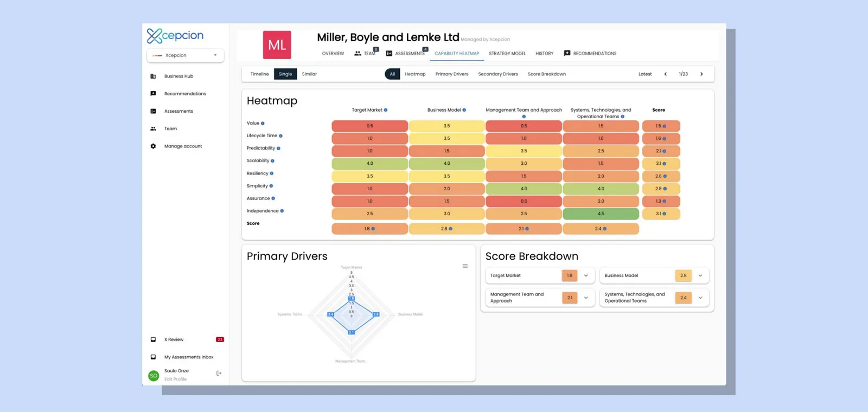Open the Primary Drivers chart menu
868x412 pixels.
[465, 266]
